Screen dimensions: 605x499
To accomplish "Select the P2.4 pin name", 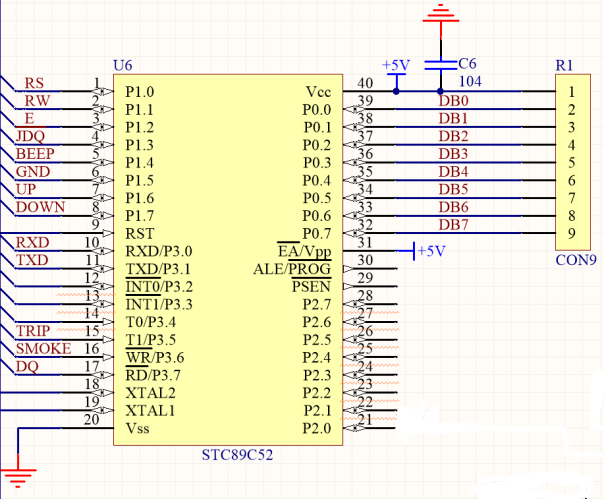I will [317, 357].
